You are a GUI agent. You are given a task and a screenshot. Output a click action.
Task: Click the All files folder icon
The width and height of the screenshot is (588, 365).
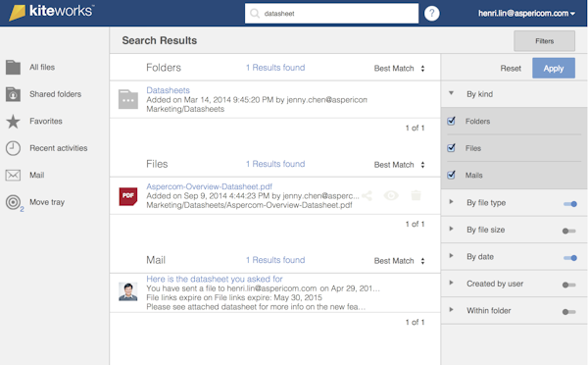(13, 68)
